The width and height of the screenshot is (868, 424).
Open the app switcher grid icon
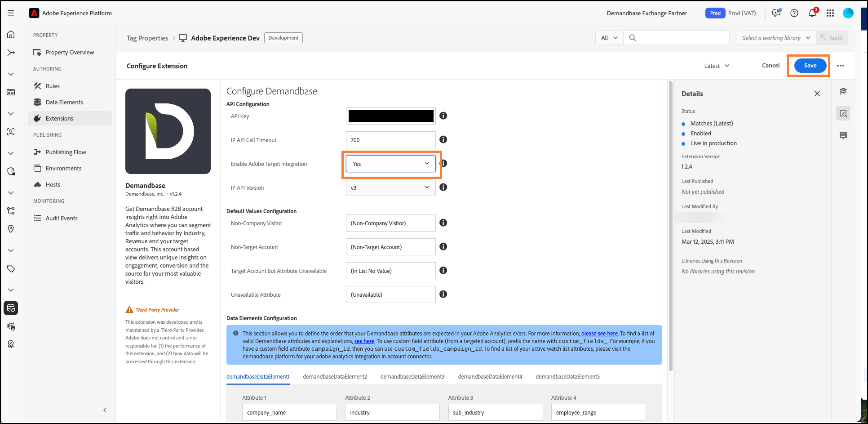click(x=830, y=13)
